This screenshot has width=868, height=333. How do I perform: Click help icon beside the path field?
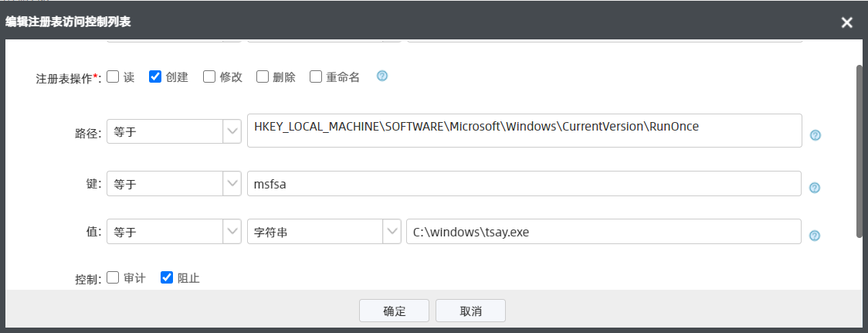814,135
